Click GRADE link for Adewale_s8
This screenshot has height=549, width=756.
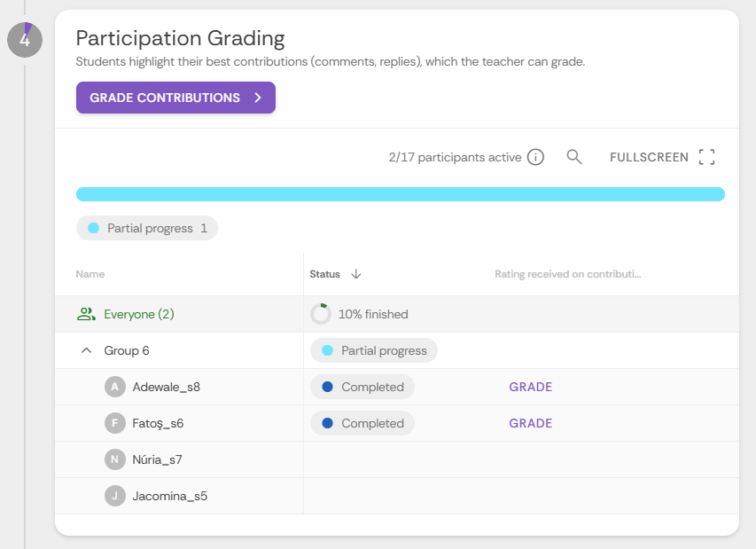click(x=530, y=387)
